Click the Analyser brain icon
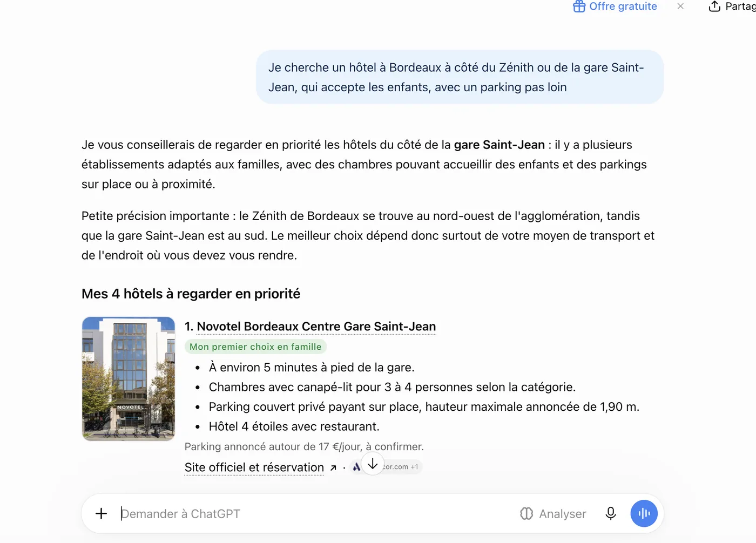756x543 pixels. point(526,514)
